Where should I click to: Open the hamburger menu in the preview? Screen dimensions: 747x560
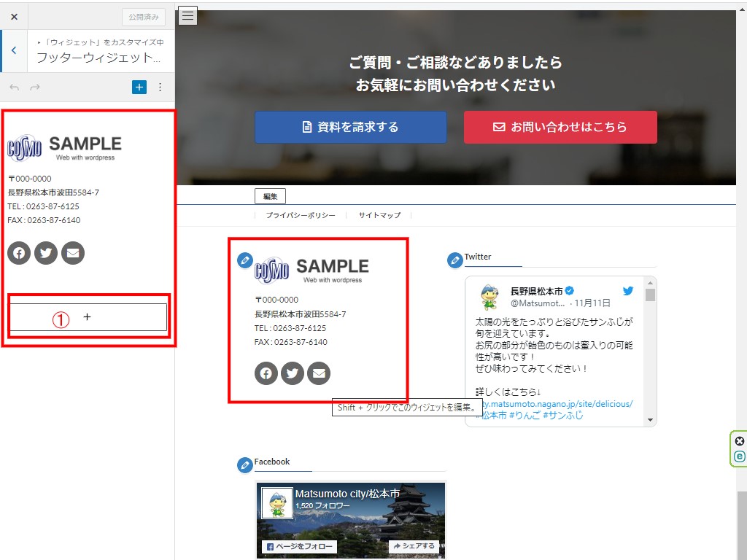click(x=188, y=16)
